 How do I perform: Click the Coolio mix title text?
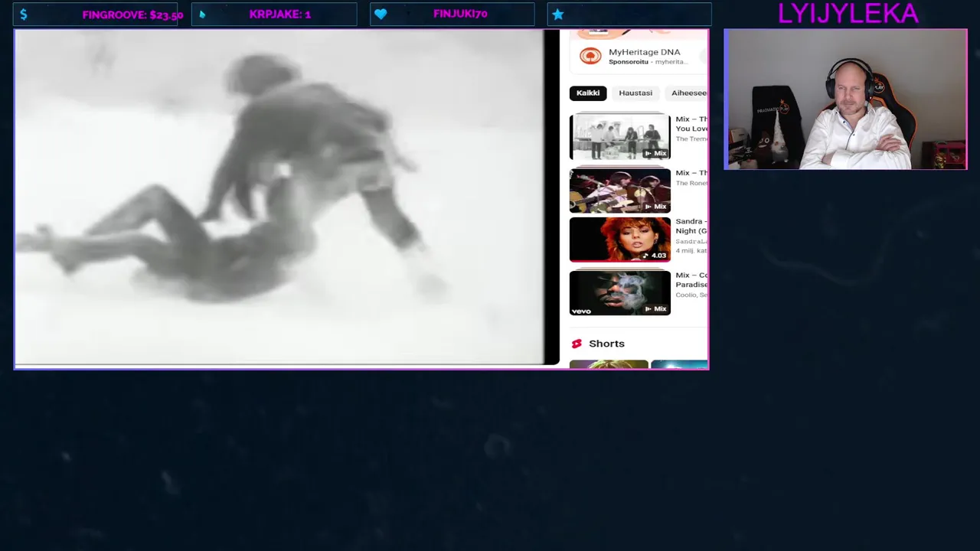[x=691, y=279]
